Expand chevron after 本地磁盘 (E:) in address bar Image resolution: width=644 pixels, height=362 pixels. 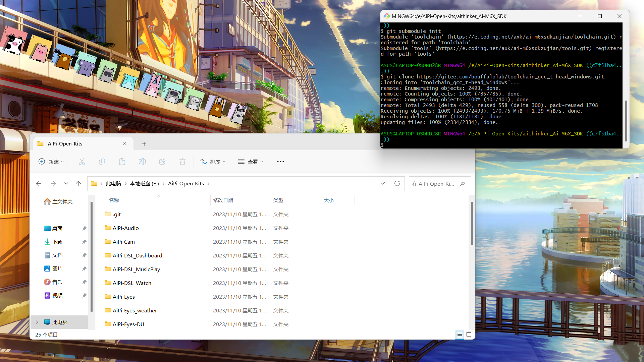pyautogui.click(x=163, y=184)
